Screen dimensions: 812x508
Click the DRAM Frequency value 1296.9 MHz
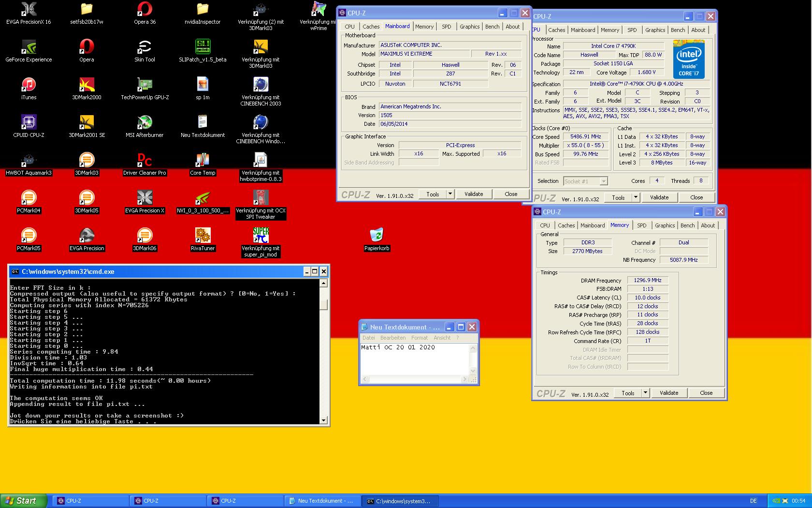coord(648,280)
